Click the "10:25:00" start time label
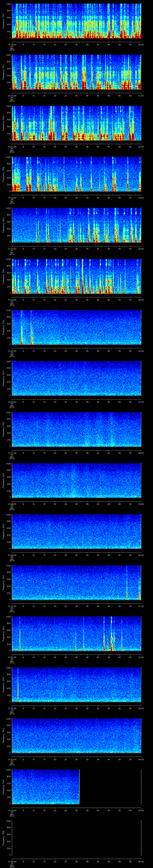Viewport: 153px width, 868px height. [12, 351]
